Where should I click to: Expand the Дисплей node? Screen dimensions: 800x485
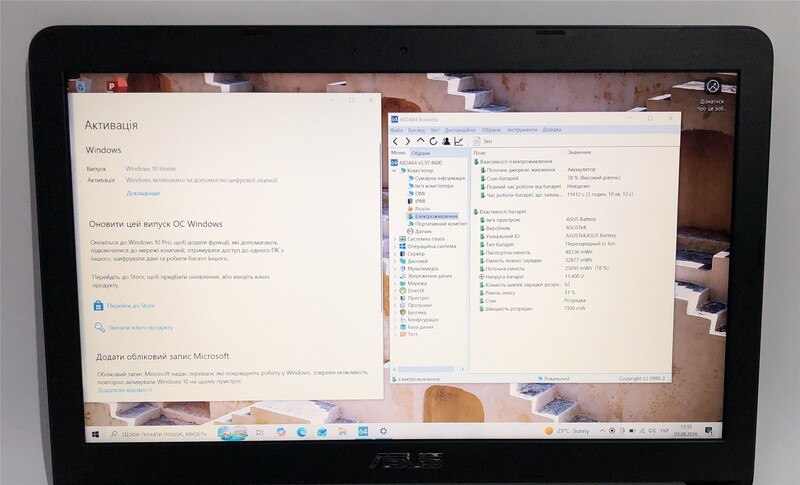pos(394,261)
